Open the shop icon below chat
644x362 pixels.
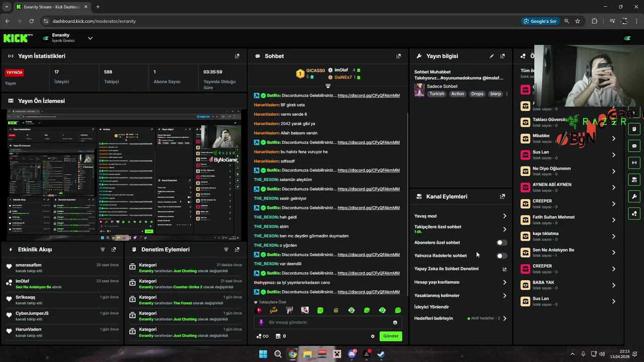tap(277, 336)
